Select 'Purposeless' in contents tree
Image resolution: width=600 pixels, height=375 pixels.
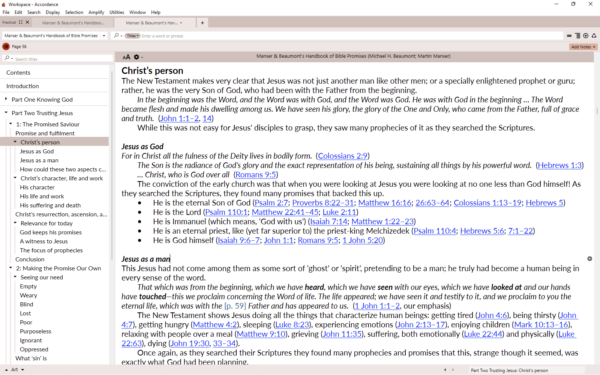(x=35, y=331)
